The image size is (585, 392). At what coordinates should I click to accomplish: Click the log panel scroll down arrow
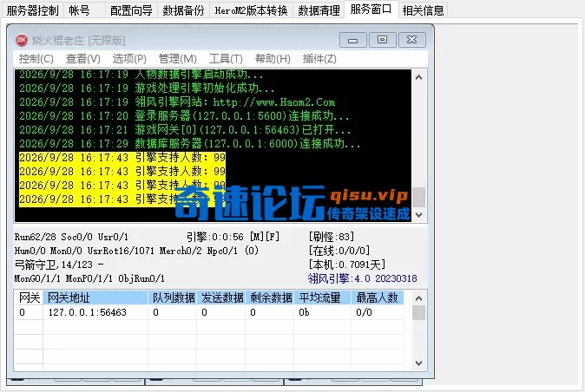click(418, 214)
